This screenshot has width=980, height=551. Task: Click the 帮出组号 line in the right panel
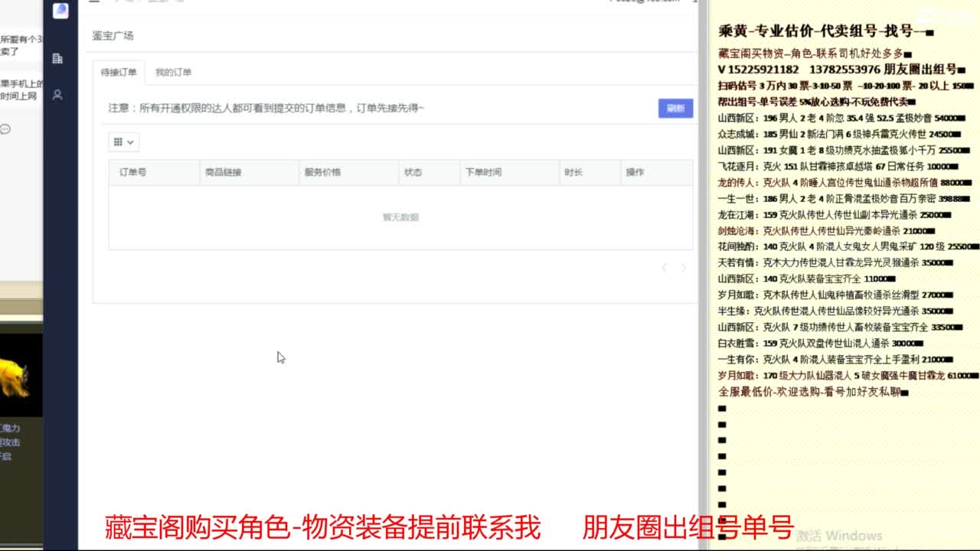[x=817, y=102]
